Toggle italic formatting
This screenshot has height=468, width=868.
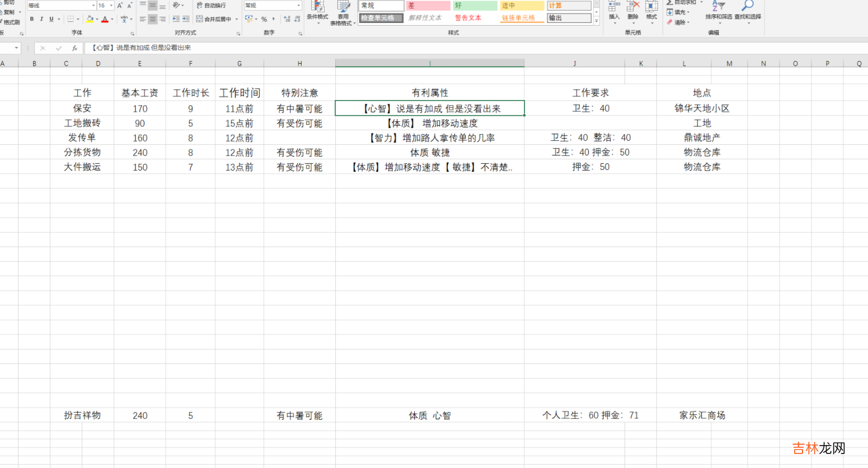tap(41, 19)
